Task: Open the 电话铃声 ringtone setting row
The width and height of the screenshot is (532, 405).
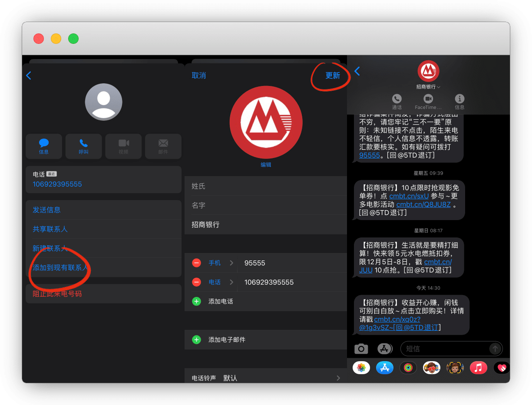Action: 265,378
